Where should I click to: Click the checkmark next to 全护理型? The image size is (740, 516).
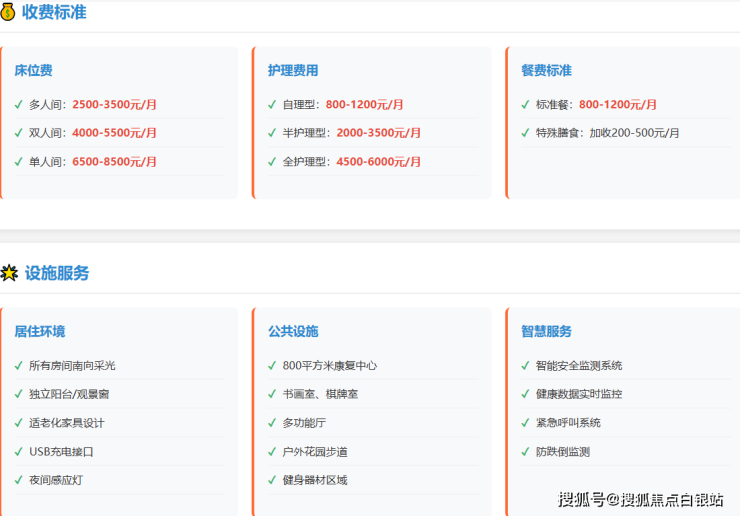[272, 161]
